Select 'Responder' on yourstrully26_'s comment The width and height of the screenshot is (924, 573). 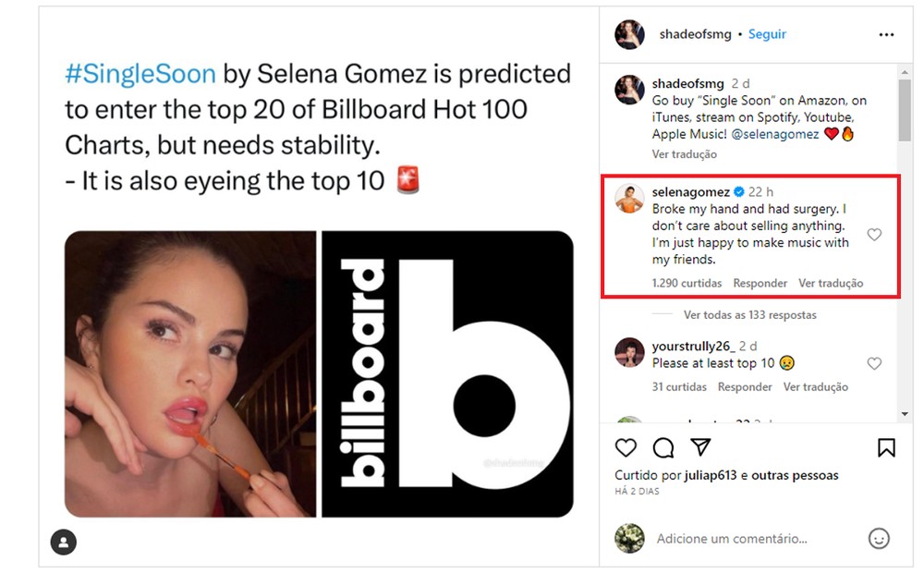tap(745, 386)
